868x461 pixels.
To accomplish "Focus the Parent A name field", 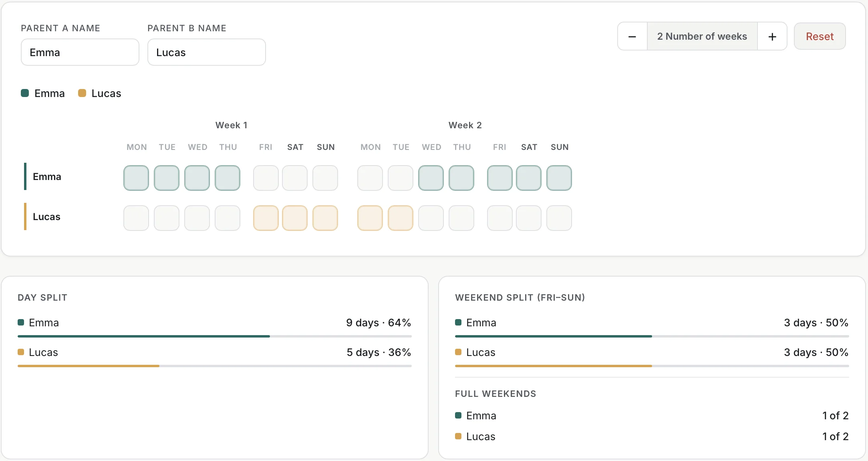I will (x=80, y=52).
